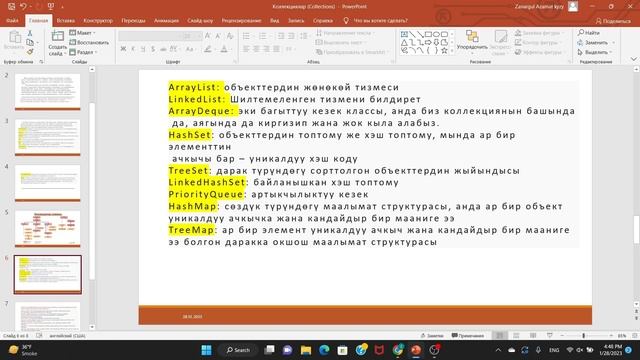
Task: Switch to the Insert (Вставка) tab
Action: click(x=65, y=20)
